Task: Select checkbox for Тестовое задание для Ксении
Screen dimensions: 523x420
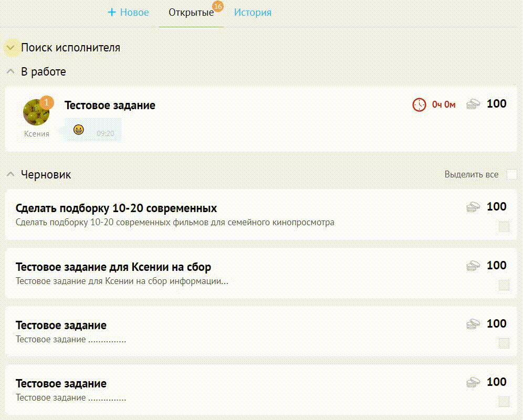Action: click(504, 285)
